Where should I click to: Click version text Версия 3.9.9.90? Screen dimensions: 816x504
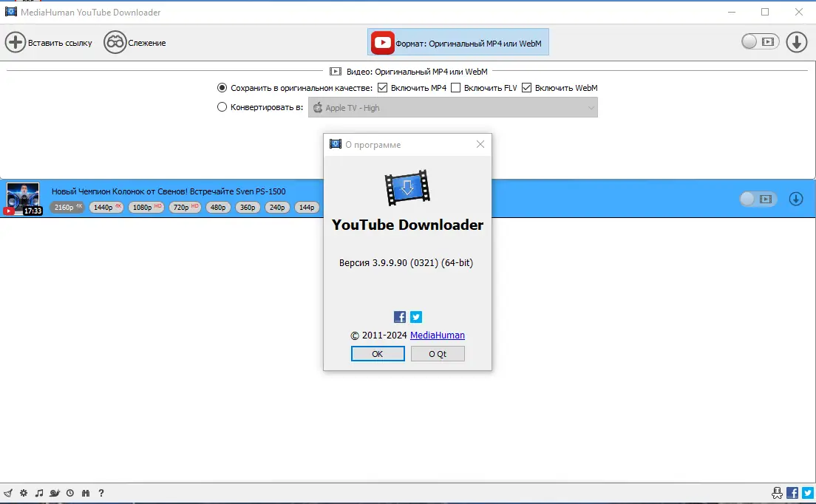coord(406,262)
